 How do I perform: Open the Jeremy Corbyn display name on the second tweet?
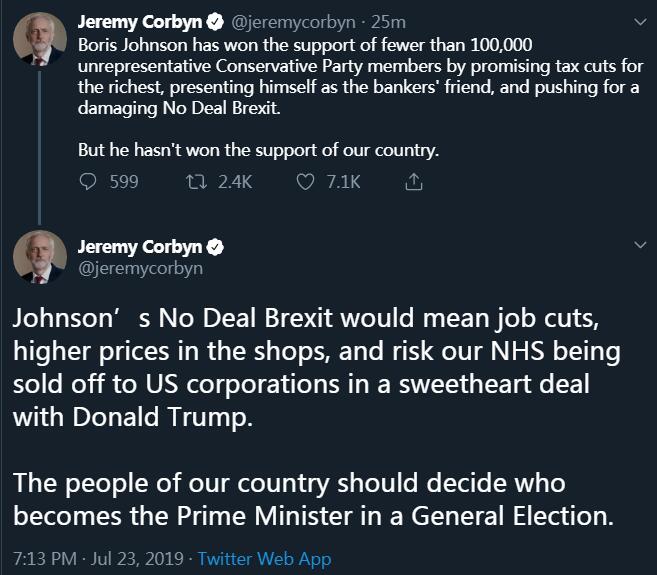point(140,247)
